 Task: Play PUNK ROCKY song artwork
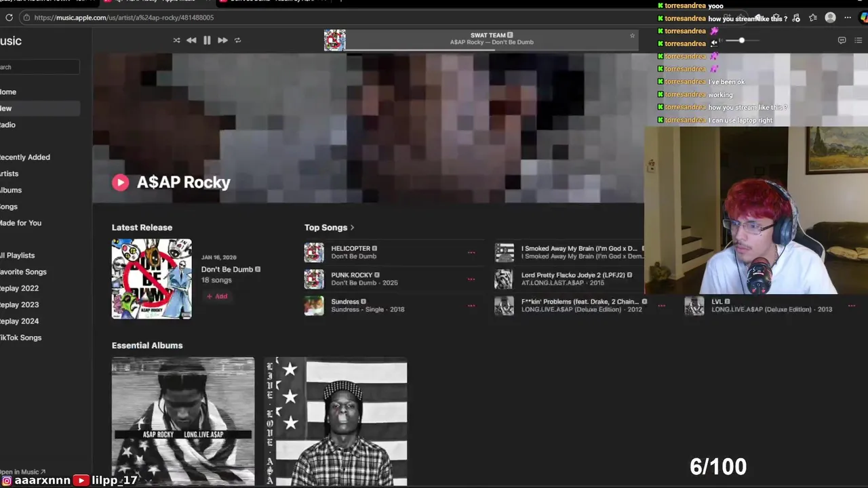tap(314, 279)
